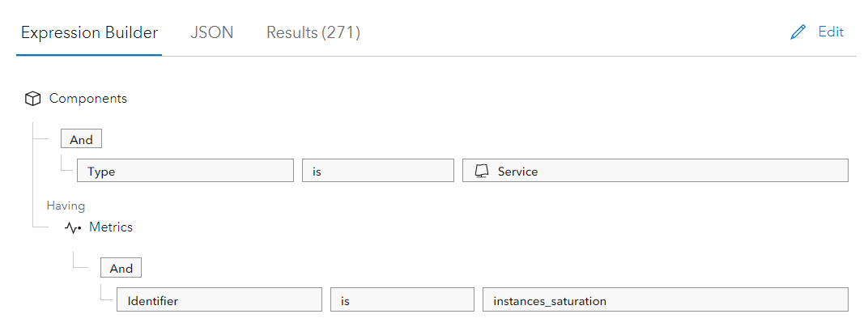
Task: Click the pencil icon beside Edit
Action: click(798, 32)
